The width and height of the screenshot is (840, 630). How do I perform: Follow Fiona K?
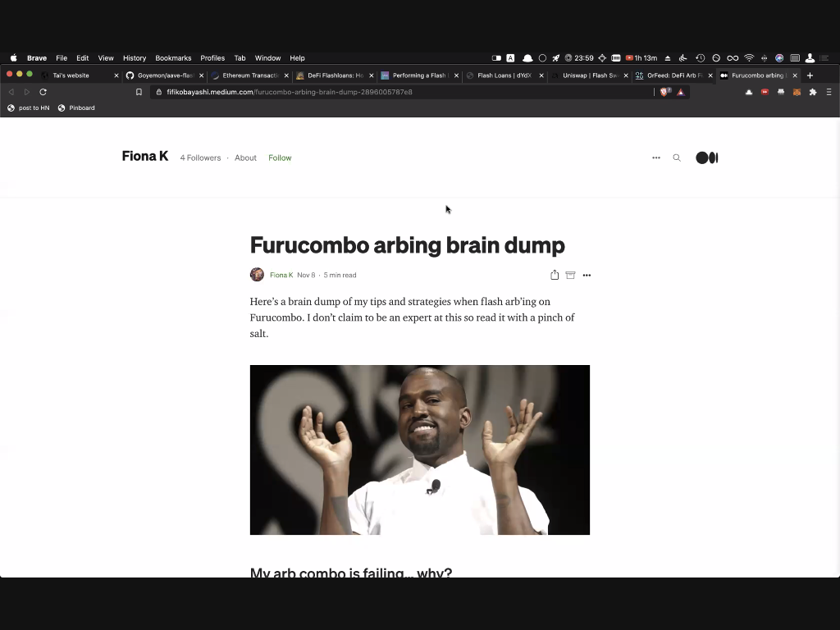(280, 157)
